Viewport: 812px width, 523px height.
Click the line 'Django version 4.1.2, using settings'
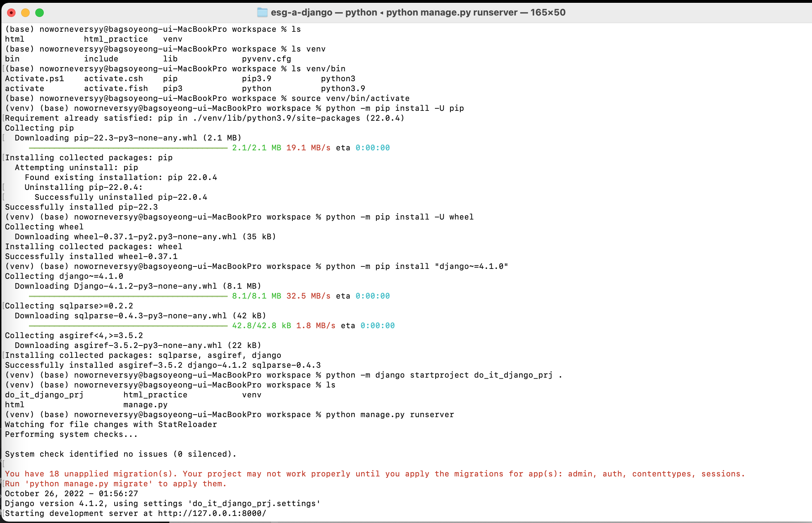pos(94,504)
